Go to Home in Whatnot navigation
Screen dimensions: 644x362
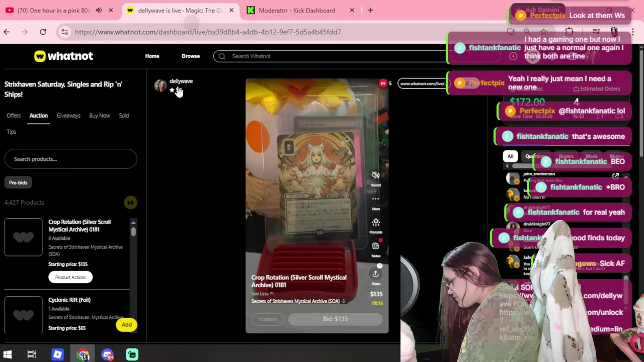pyautogui.click(x=152, y=56)
